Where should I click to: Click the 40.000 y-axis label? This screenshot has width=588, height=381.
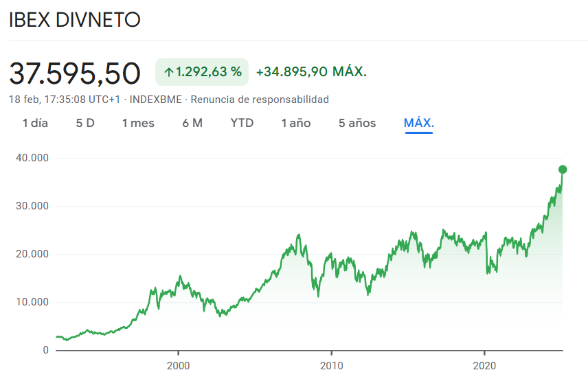pyautogui.click(x=32, y=158)
